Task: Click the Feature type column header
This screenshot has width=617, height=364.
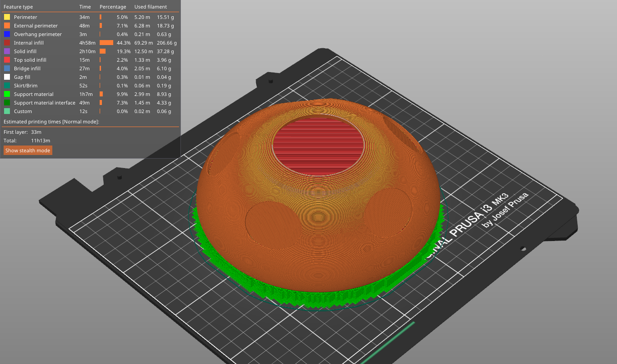Action: 18,7
